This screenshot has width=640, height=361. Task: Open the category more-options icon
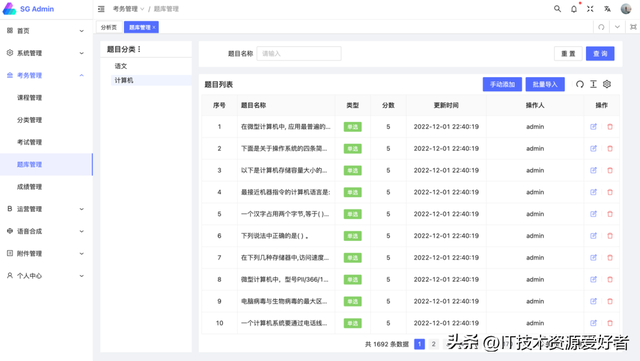pyautogui.click(x=139, y=49)
